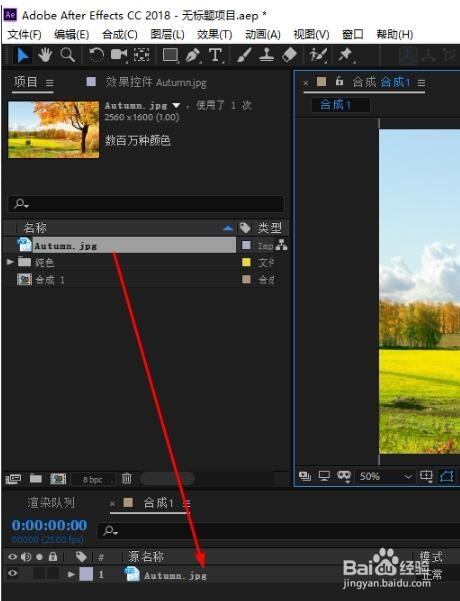The height and width of the screenshot is (601, 460).
Task: Open the 正常 blending mode dropdown
Action: point(432,574)
